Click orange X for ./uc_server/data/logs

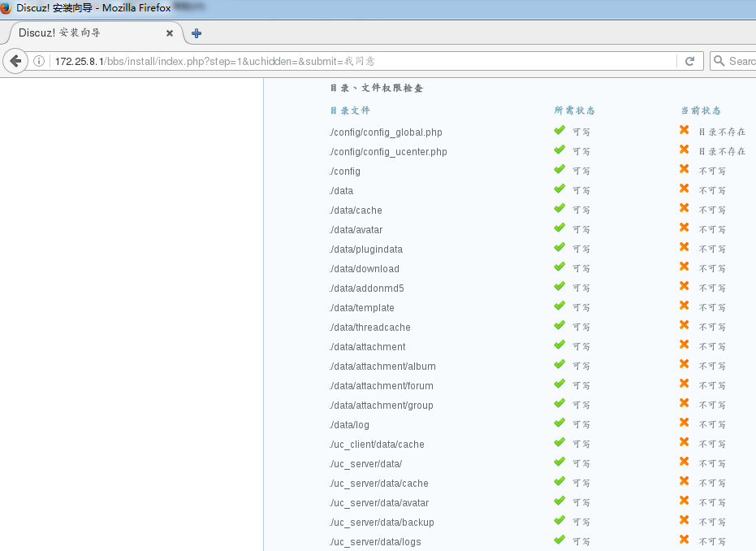tap(684, 540)
